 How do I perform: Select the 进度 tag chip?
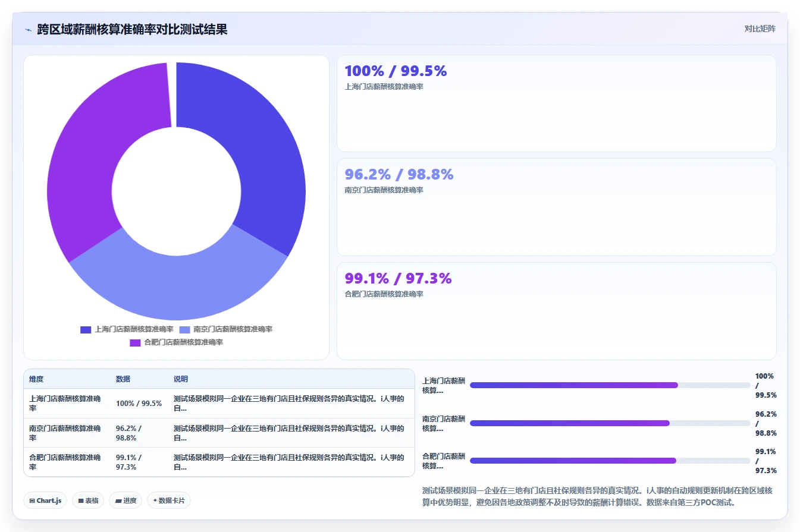[x=126, y=500]
